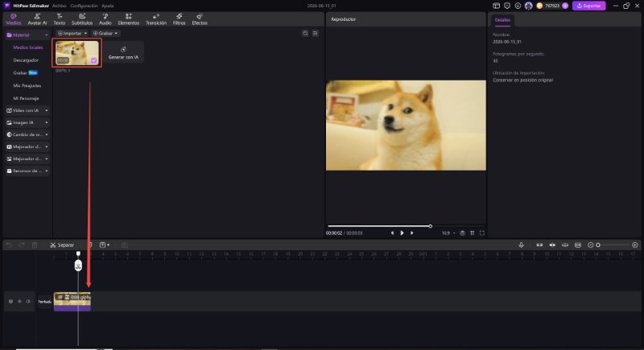Viewport: 644px width, 350px height.
Task: Click the fullscreen player icon
Action: click(482, 233)
